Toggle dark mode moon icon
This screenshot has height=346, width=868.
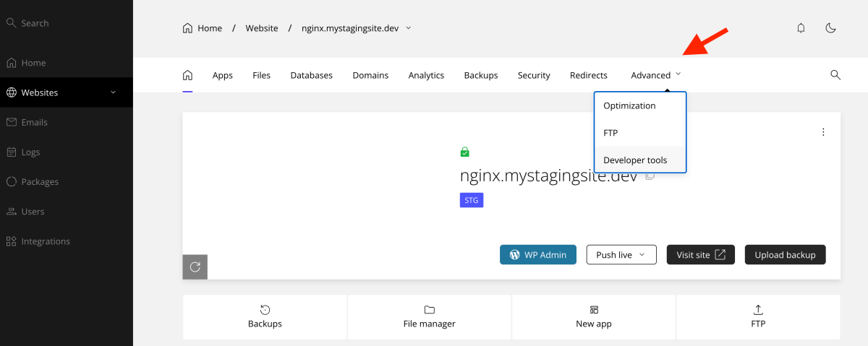(x=831, y=28)
